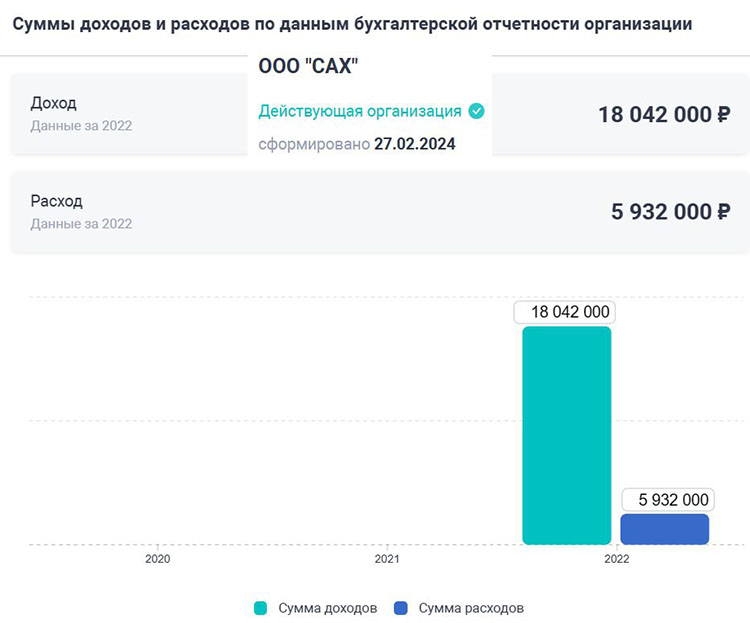Toggle the Сумма расходов legend label
The image size is (750, 623).
pyautogui.click(x=471, y=608)
